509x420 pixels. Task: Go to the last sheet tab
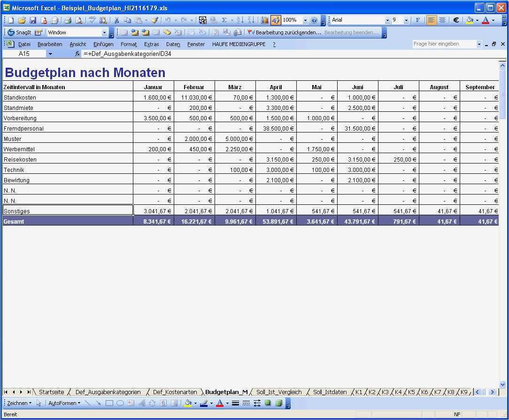pos(29,392)
